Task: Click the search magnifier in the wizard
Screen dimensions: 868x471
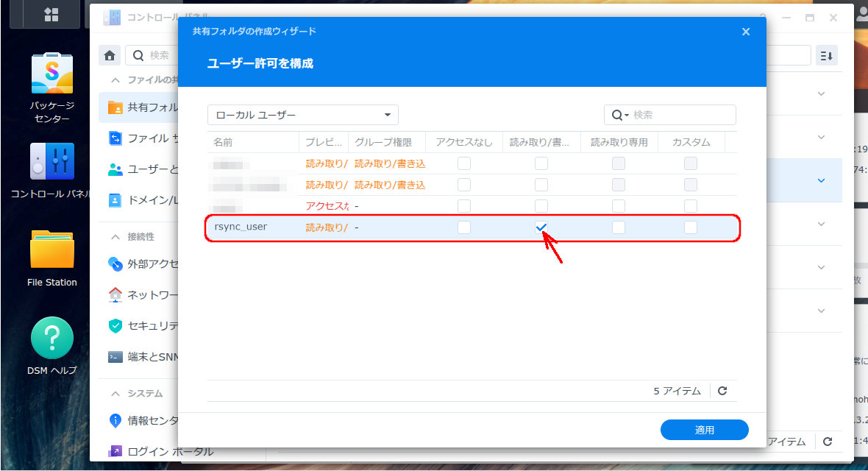Action: 619,116
